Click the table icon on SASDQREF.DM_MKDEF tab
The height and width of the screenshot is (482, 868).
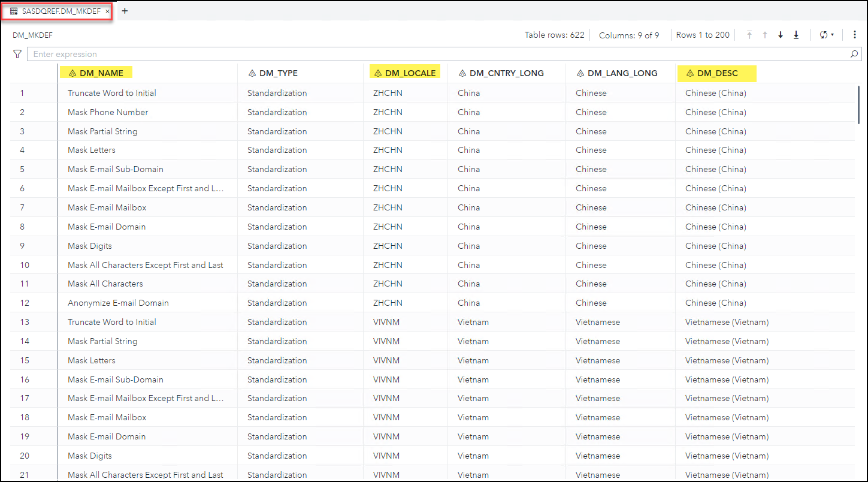coord(14,11)
